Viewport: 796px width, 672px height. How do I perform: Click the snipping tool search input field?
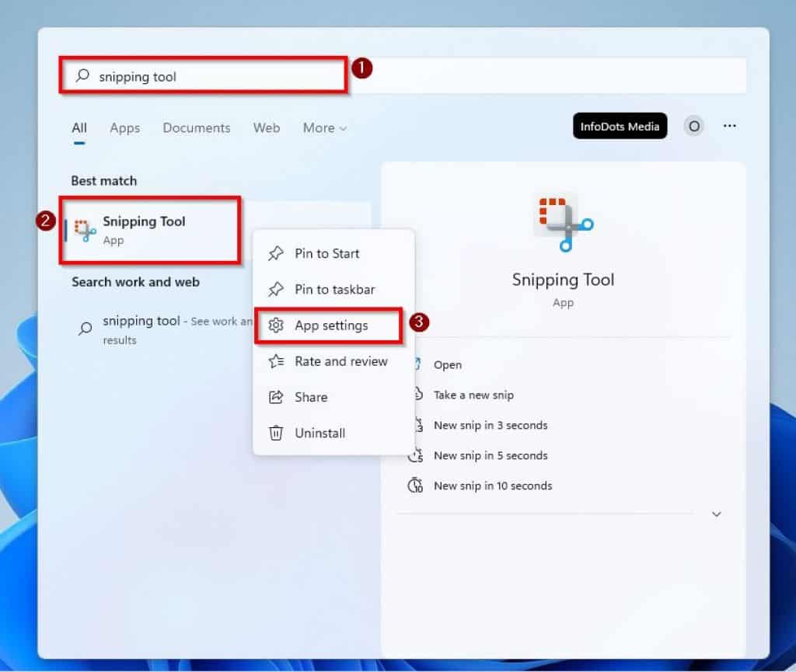403,76
